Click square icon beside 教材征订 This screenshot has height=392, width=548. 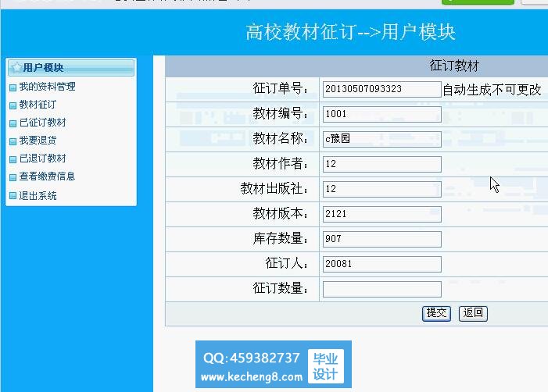(13, 105)
